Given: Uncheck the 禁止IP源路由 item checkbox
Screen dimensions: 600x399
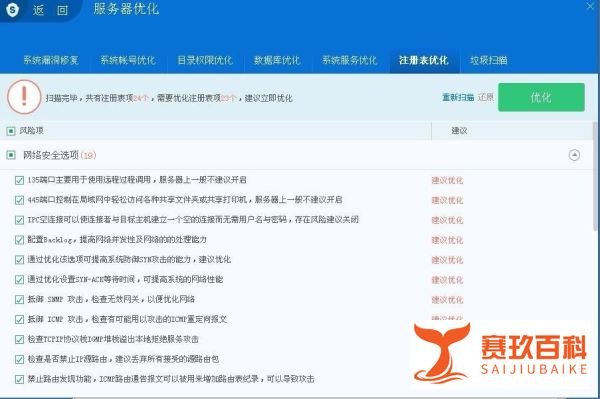Looking at the screenshot, I should click(19, 359).
